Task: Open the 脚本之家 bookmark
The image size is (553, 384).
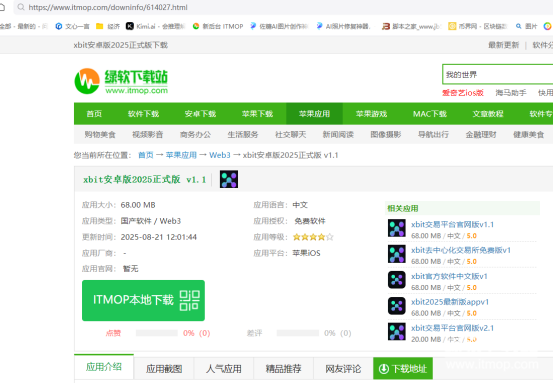Action: (x=411, y=26)
